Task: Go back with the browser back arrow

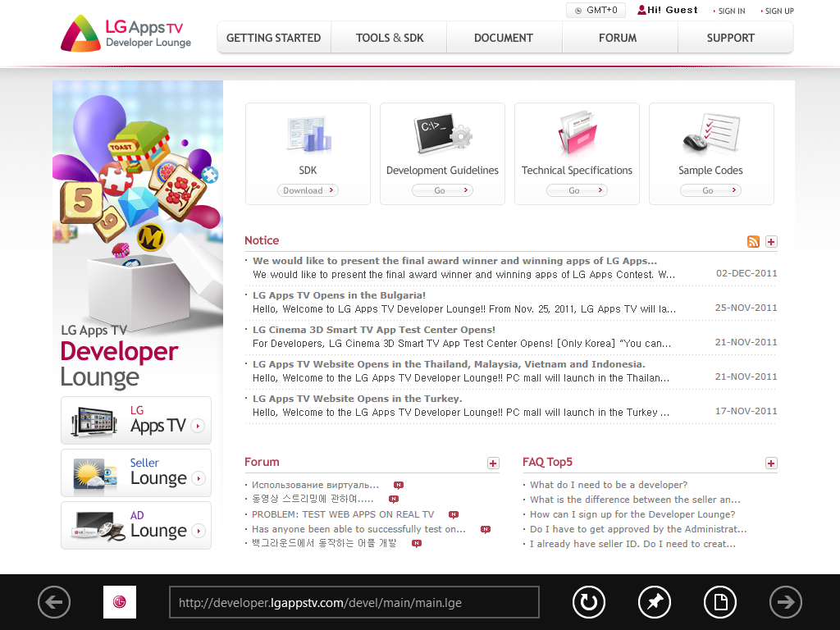Action: tap(54, 602)
